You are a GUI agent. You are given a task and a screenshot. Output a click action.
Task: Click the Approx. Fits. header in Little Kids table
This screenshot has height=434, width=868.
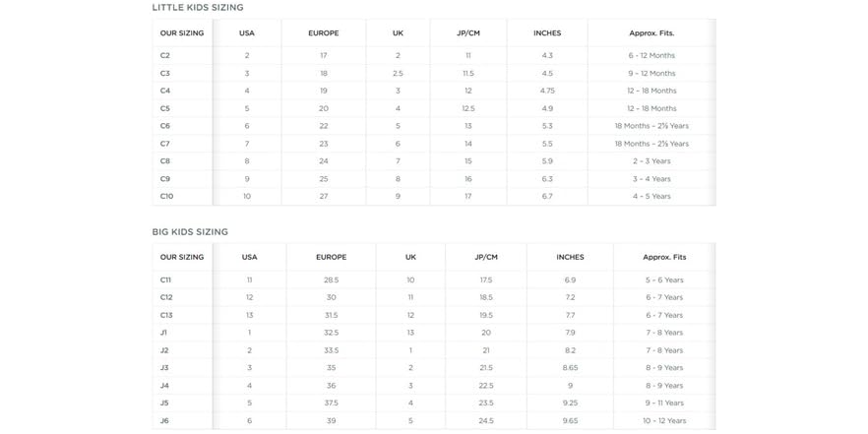click(651, 33)
